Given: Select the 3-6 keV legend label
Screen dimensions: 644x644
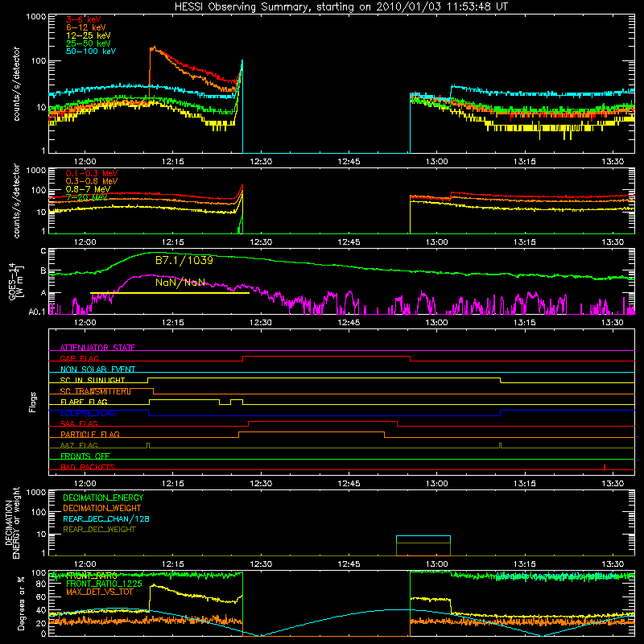Looking at the screenshot, I should pyautogui.click(x=84, y=19).
